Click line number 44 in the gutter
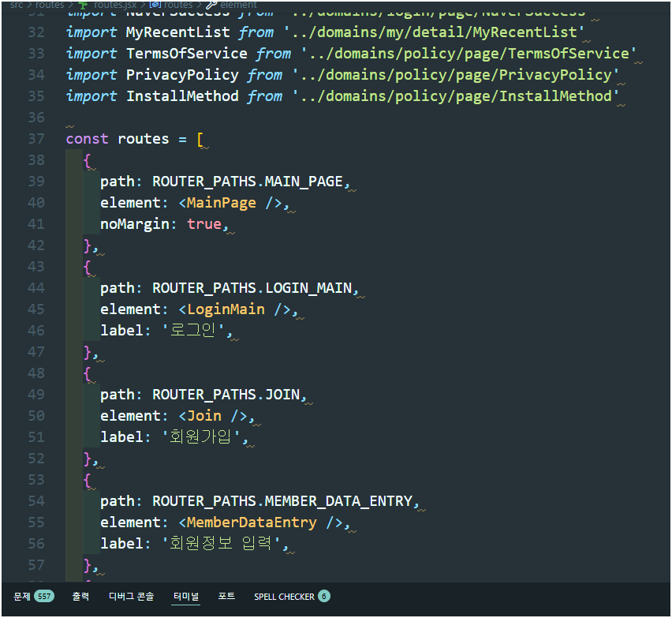Screen dimensions: 672x618 point(36,288)
